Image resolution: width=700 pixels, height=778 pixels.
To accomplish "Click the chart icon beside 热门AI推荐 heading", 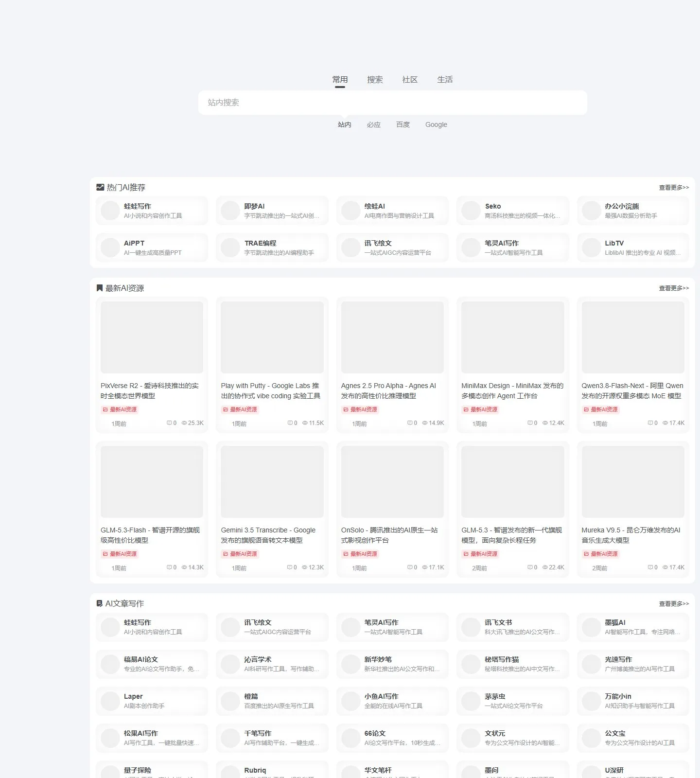I will point(100,187).
